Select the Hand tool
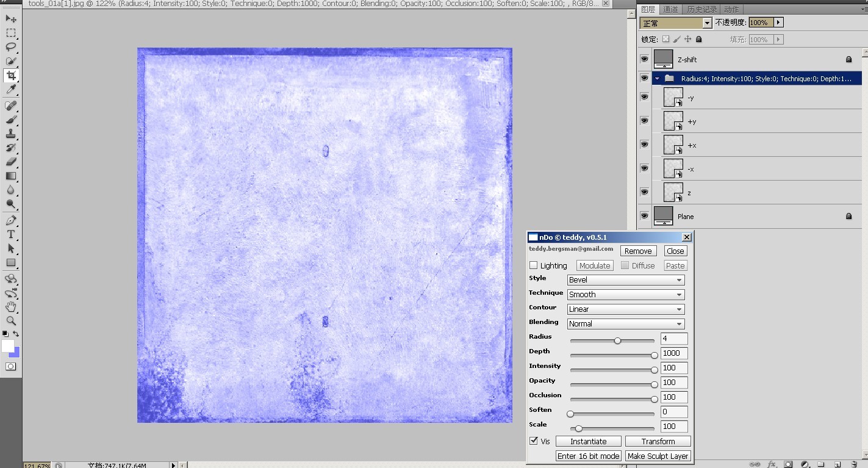The height and width of the screenshot is (468, 868). coord(11,305)
